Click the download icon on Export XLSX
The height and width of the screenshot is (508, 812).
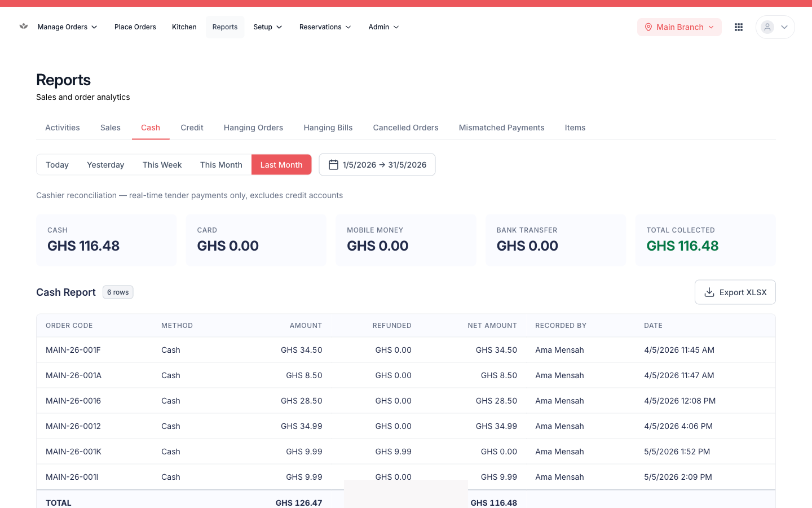tap(709, 292)
